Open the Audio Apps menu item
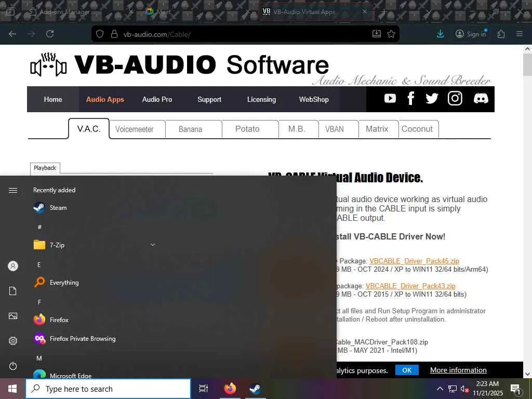The height and width of the screenshot is (399, 532). [105, 99]
